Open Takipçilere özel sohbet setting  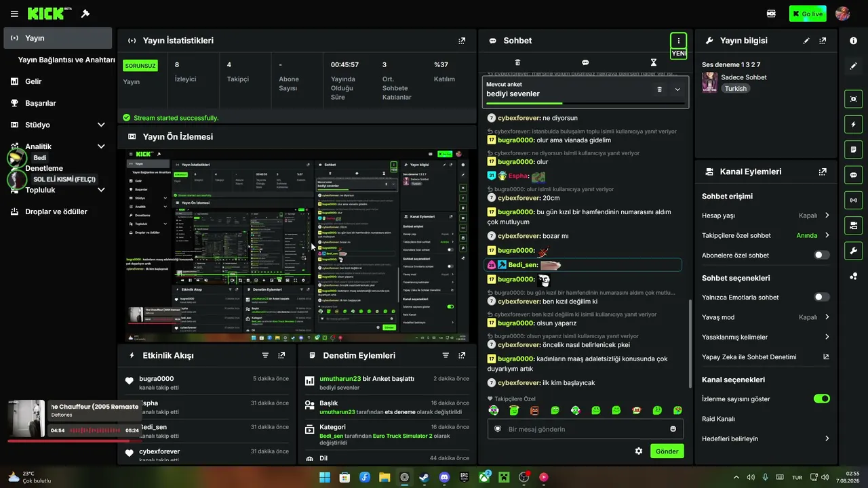coord(766,235)
